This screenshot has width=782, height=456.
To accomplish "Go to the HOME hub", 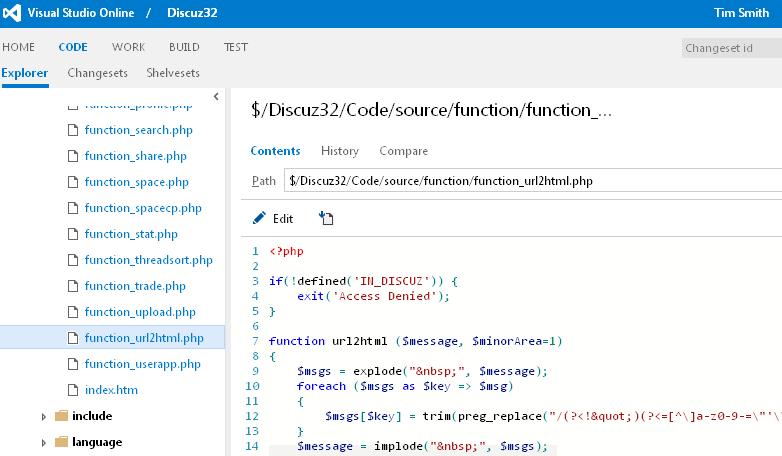I will pyautogui.click(x=18, y=47).
